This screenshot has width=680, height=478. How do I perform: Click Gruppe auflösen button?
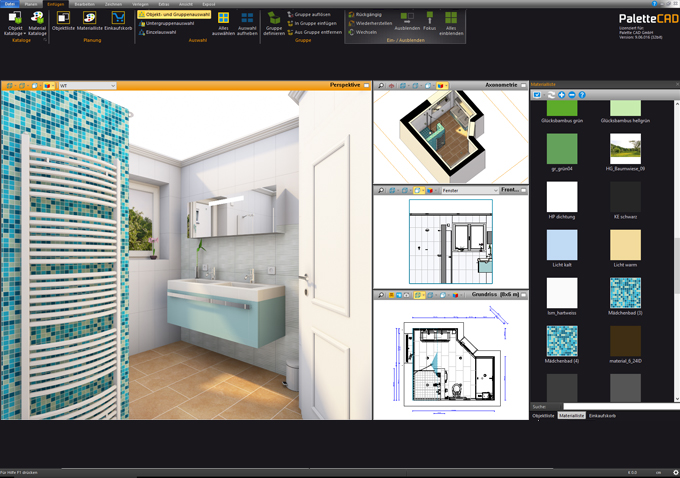pos(313,15)
